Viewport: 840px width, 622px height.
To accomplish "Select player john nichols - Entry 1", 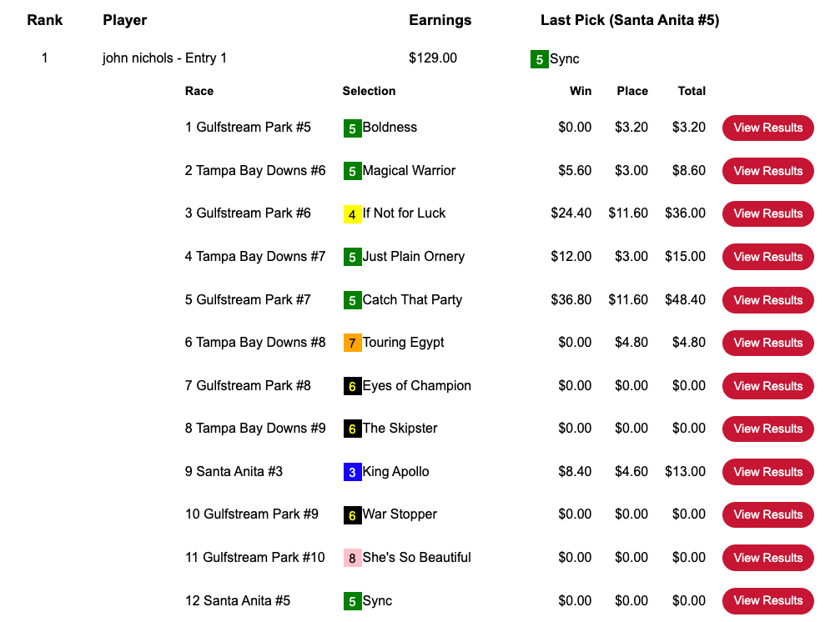I will pyautogui.click(x=164, y=58).
